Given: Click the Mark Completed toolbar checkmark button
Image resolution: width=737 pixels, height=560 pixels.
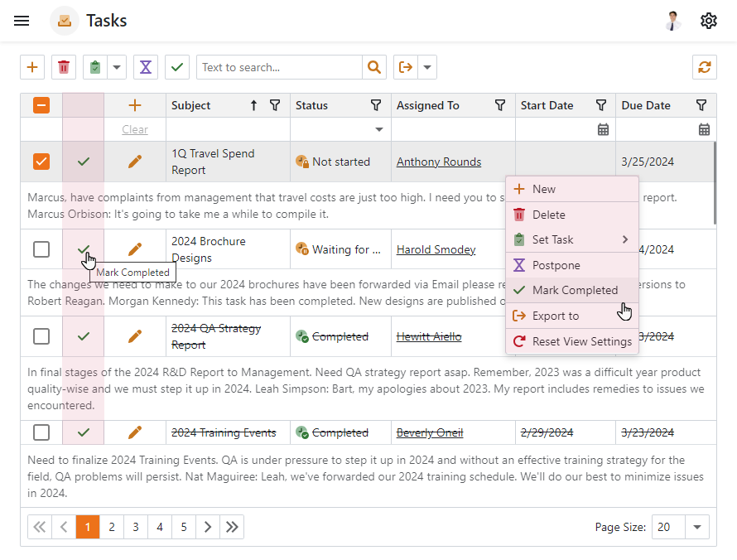Looking at the screenshot, I should (x=176, y=67).
